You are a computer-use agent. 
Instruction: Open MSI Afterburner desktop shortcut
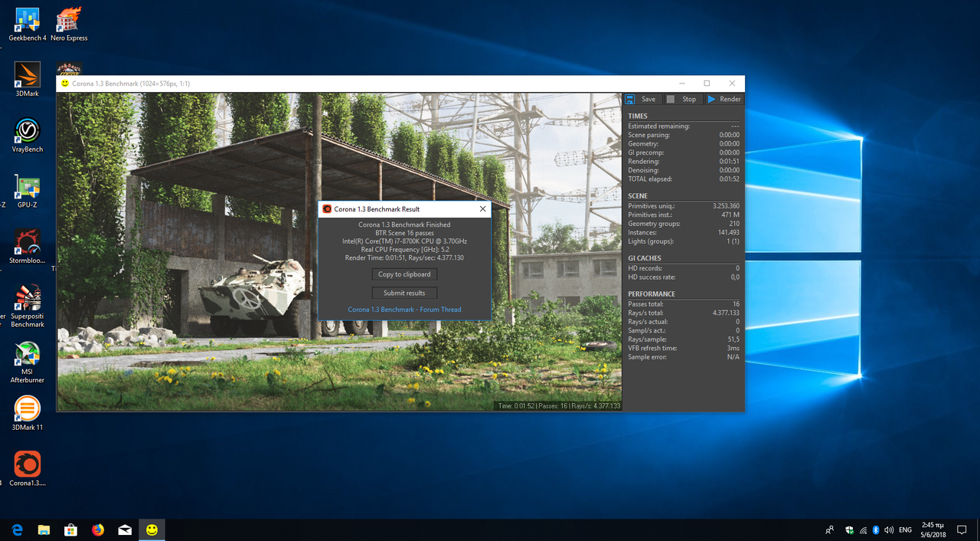(x=28, y=362)
